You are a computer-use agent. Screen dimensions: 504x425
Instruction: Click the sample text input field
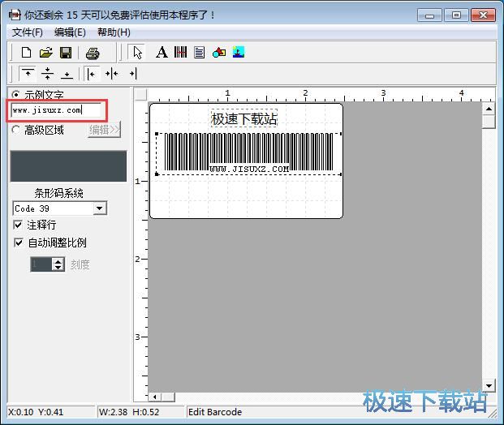pos(55,110)
